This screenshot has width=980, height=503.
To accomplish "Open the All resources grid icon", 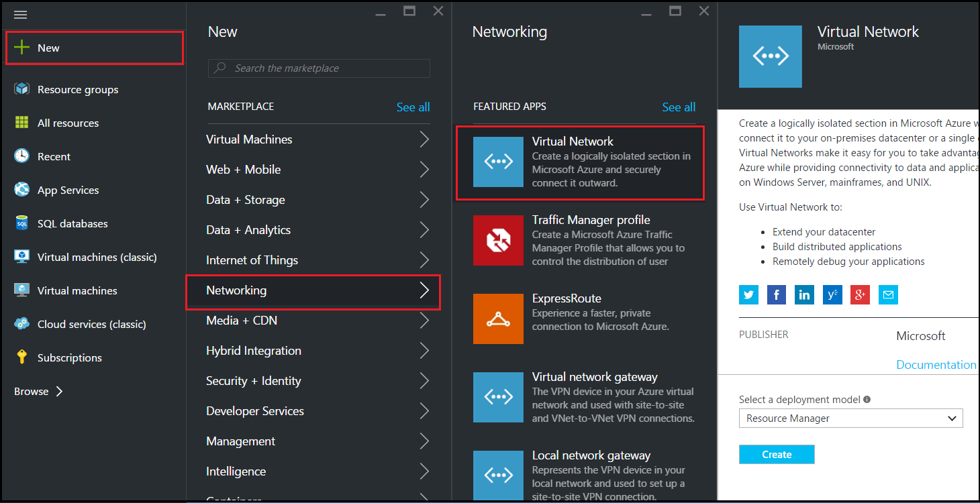I will click(x=22, y=123).
